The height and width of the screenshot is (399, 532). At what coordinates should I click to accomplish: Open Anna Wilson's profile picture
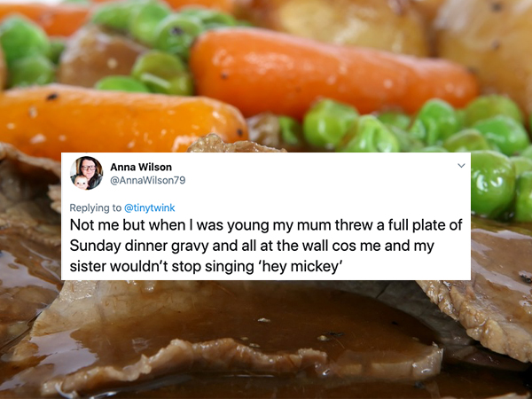click(87, 173)
